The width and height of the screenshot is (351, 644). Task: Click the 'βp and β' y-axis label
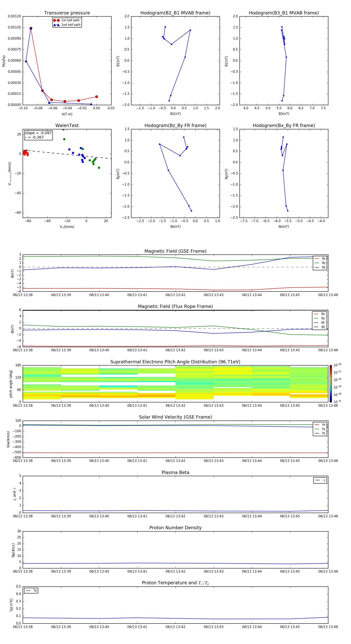(15, 494)
